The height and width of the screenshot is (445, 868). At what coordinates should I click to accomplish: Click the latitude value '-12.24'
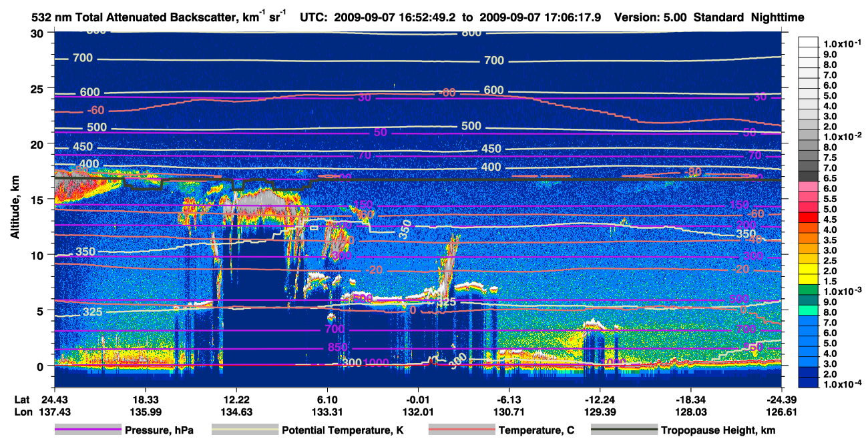pos(600,399)
